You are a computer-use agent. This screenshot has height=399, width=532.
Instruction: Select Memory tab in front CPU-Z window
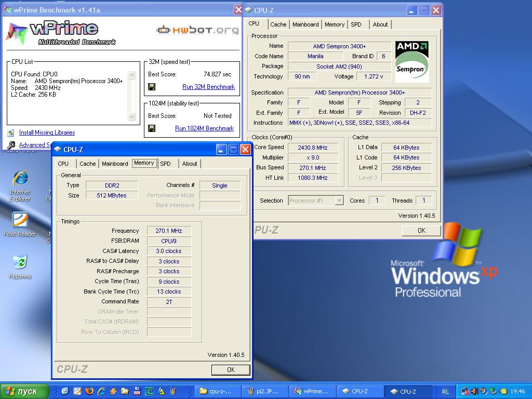click(144, 163)
